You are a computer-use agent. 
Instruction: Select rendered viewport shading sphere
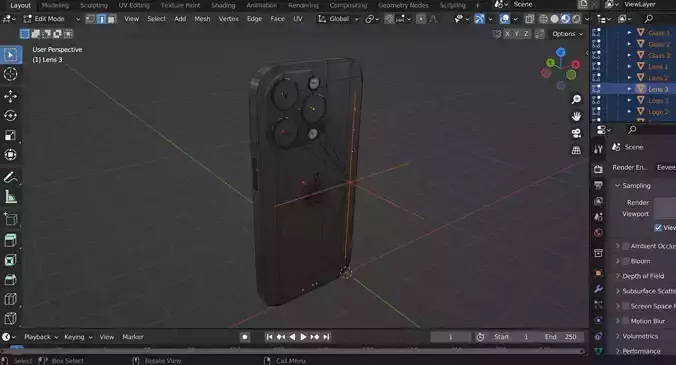[x=576, y=19]
